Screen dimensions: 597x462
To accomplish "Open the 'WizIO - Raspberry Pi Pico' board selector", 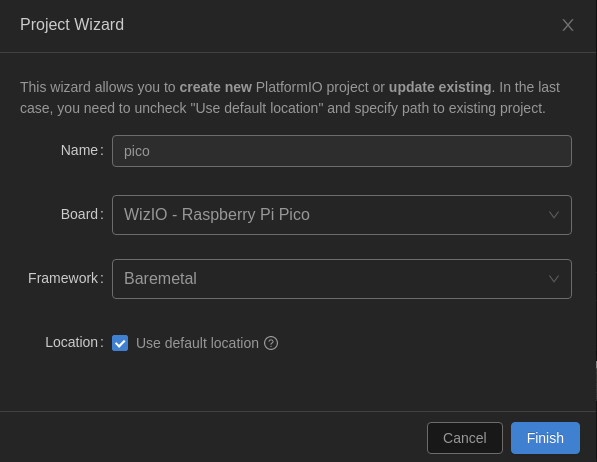I will [x=342, y=215].
